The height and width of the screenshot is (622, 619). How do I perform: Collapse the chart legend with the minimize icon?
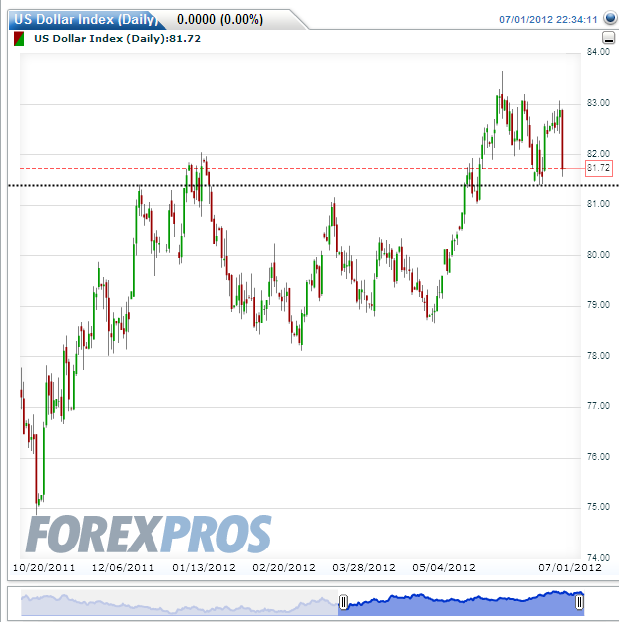click(x=609, y=38)
